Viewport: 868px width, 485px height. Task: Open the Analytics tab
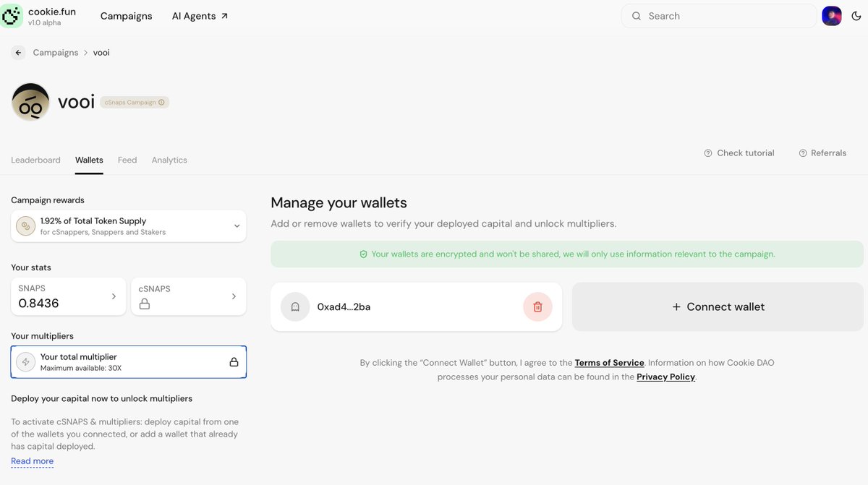[169, 160]
